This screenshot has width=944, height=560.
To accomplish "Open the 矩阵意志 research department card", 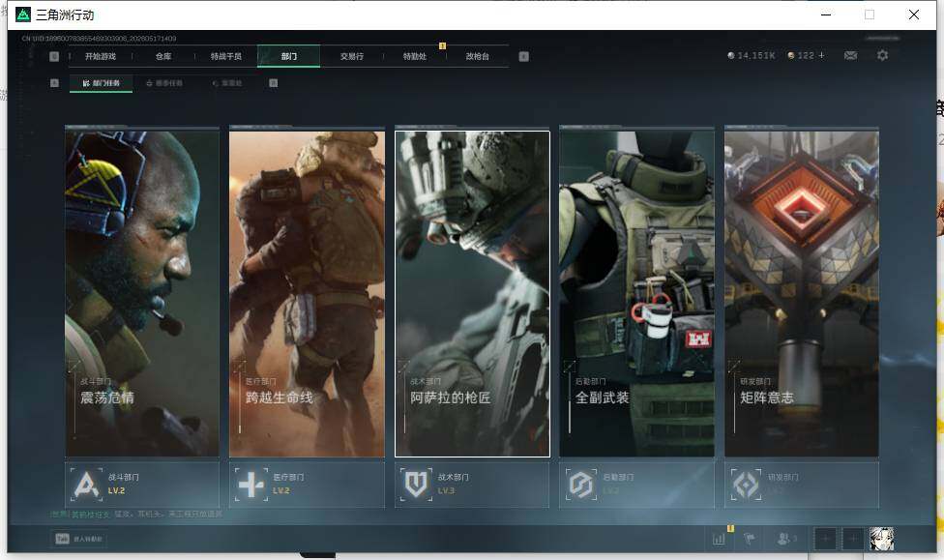I will click(x=802, y=293).
